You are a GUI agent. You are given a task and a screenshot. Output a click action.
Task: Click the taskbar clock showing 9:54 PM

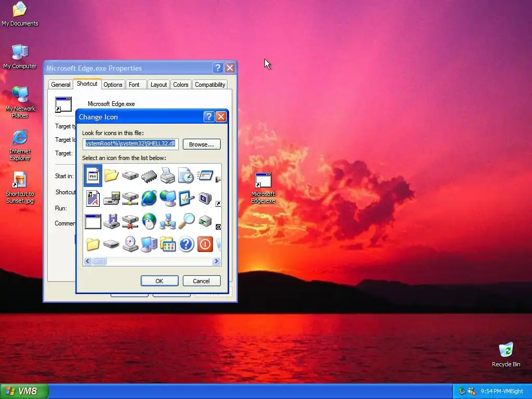point(502,391)
